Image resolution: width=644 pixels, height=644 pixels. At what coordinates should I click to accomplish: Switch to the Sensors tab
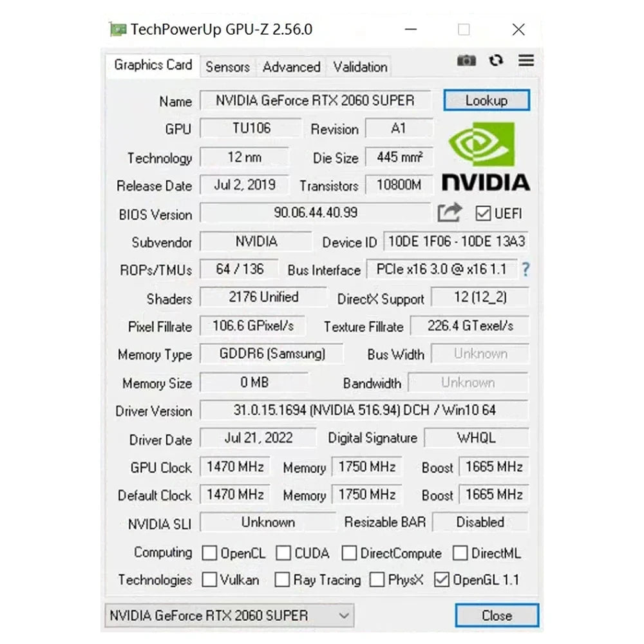227,67
